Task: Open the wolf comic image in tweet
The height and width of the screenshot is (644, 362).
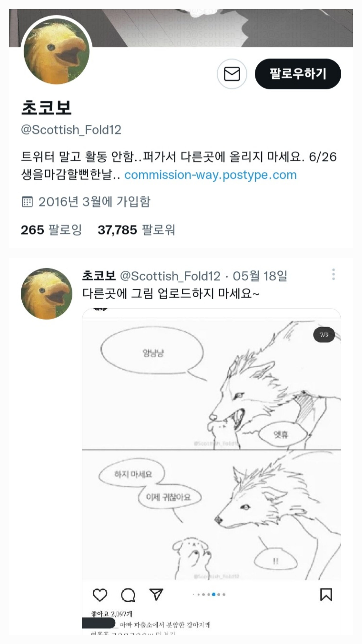Action: [x=211, y=449]
